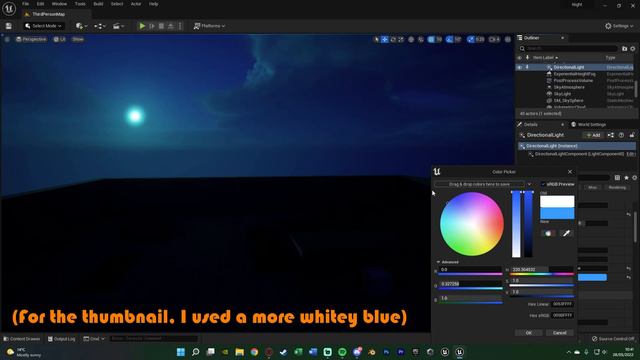This screenshot has height=360, width=640.
Task: Select DirectionalLight (Instance) row
Action: coord(577,146)
